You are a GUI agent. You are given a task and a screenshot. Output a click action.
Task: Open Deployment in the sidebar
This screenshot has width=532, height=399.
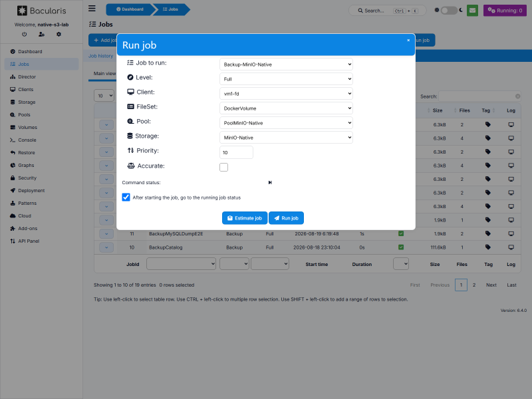point(41,190)
